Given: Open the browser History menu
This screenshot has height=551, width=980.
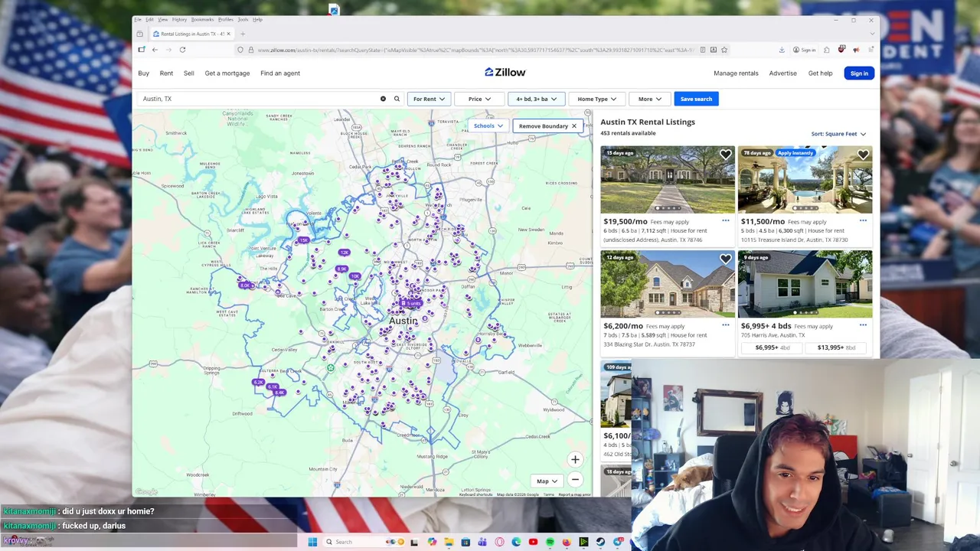Looking at the screenshot, I should pyautogui.click(x=179, y=19).
